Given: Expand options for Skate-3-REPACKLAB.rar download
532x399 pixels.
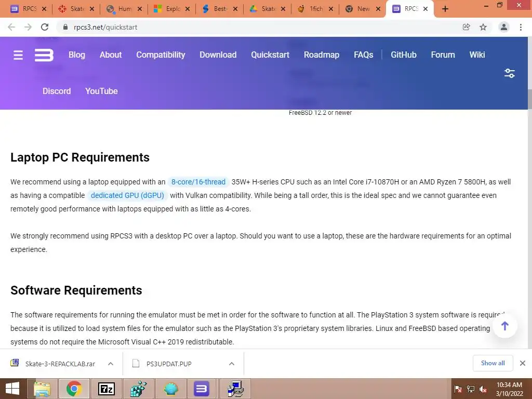Looking at the screenshot, I should coord(111,364).
